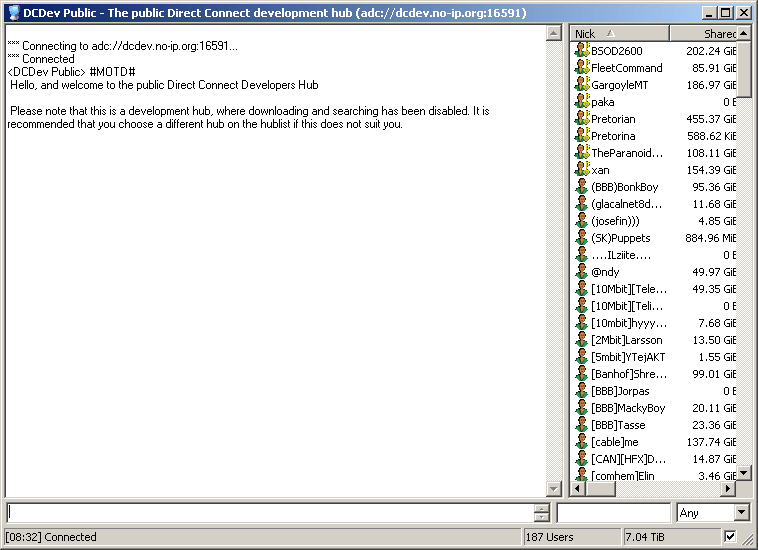The width and height of the screenshot is (758, 550).
Task: Click the user list horizontal scroll left arrow
Action: (579, 489)
